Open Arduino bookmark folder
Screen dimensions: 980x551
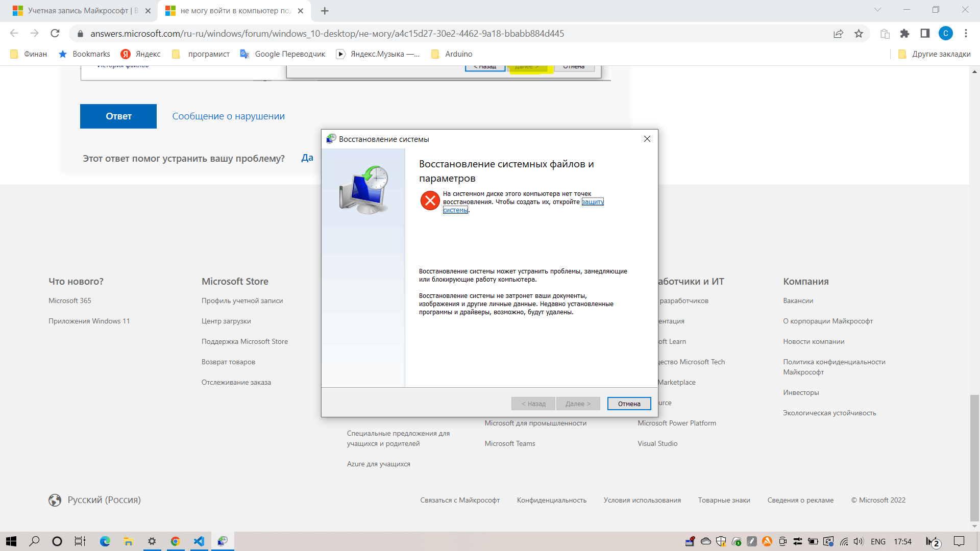click(x=452, y=54)
